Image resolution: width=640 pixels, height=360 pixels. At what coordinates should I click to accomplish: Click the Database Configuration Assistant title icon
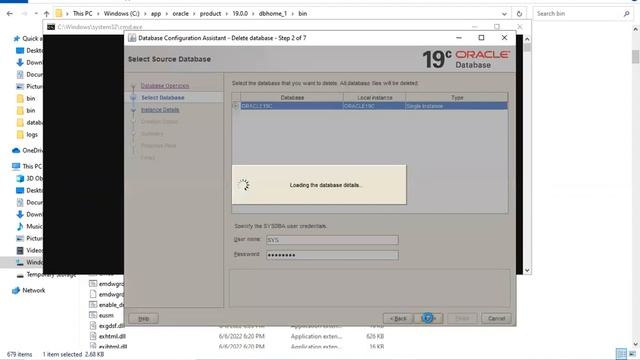132,38
